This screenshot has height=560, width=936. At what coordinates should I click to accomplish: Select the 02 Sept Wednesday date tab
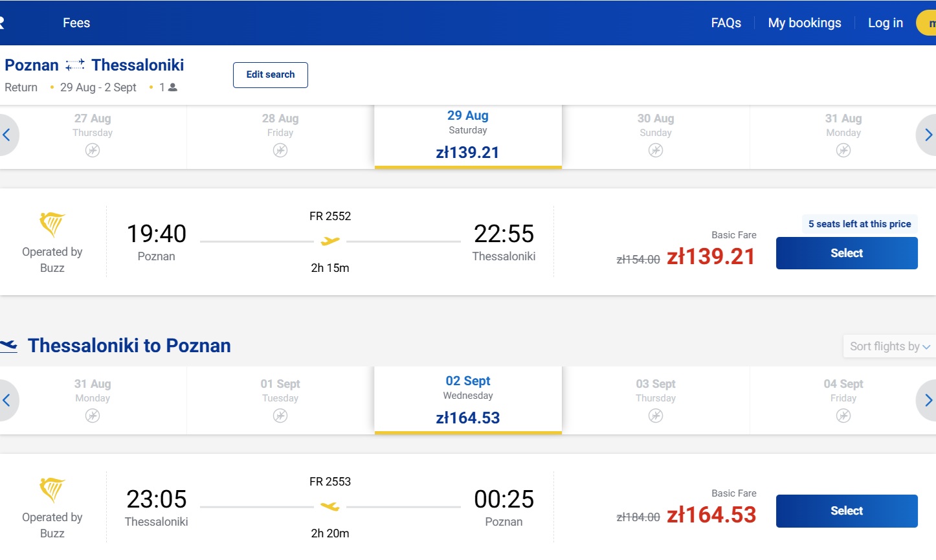pos(468,401)
